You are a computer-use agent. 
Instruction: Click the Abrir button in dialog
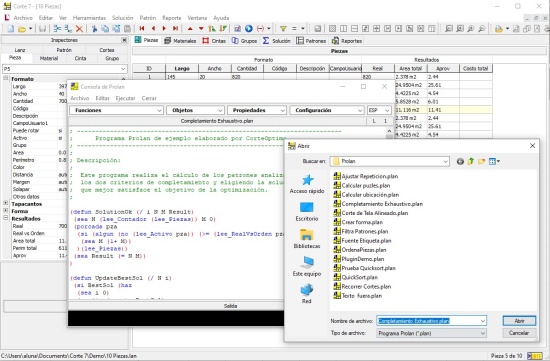click(x=519, y=321)
